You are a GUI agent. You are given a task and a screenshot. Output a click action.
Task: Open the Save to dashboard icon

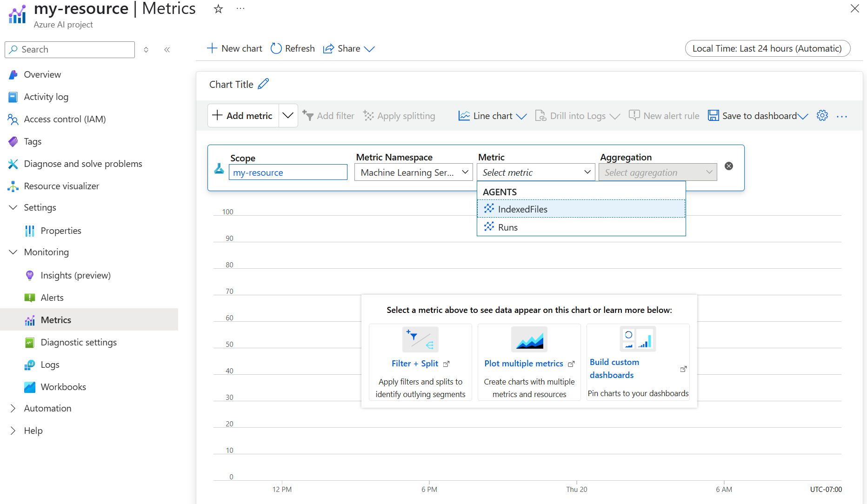click(714, 115)
